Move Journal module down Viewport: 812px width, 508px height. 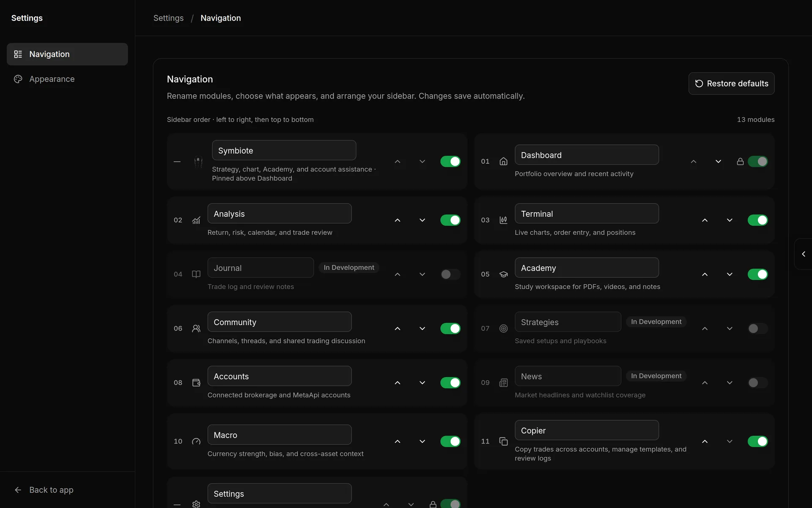pyautogui.click(x=422, y=274)
